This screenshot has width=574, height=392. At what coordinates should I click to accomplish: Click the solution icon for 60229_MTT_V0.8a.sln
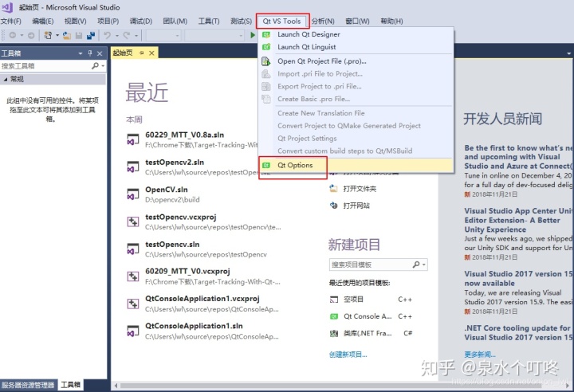133,139
